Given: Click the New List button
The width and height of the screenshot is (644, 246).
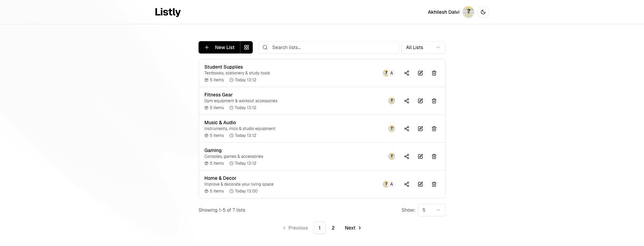Looking at the screenshot, I should 219,47.
